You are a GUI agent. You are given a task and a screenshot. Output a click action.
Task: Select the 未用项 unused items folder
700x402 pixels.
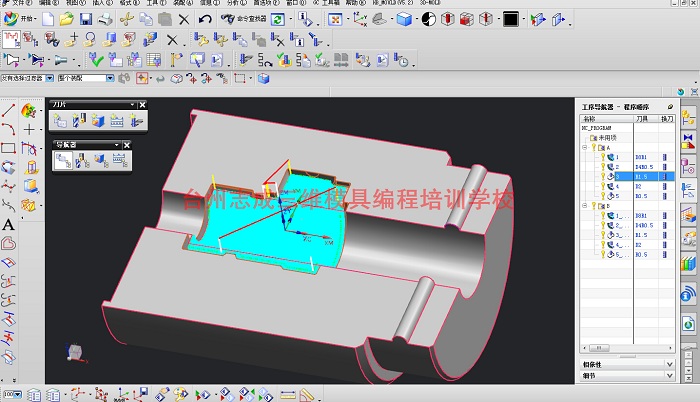pyautogui.click(x=603, y=138)
